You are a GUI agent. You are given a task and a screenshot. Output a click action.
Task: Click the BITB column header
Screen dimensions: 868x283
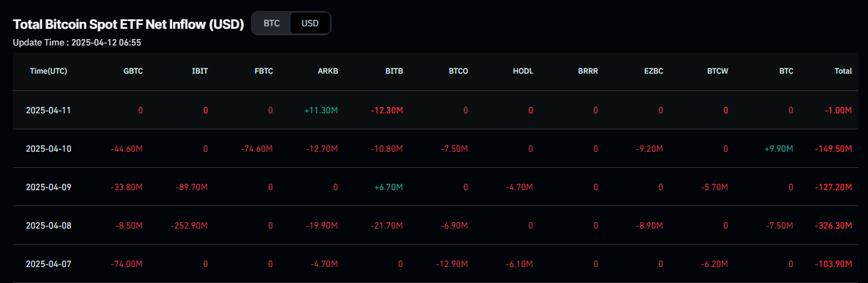[x=394, y=71]
